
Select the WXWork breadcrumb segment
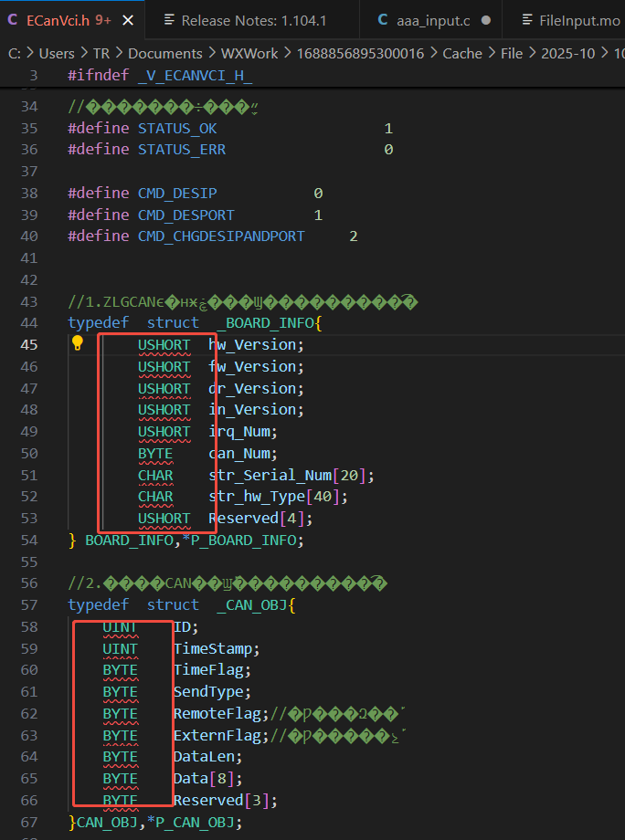[249, 54]
